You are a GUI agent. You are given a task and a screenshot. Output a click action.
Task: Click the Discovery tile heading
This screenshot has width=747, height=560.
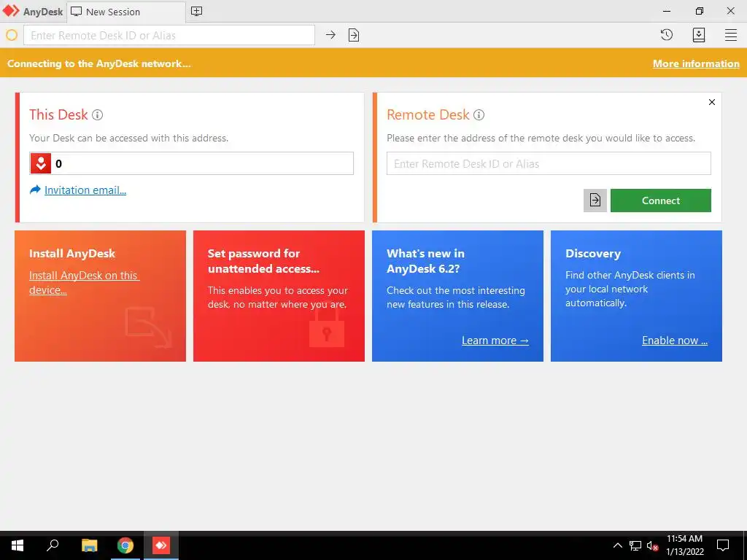(592, 253)
